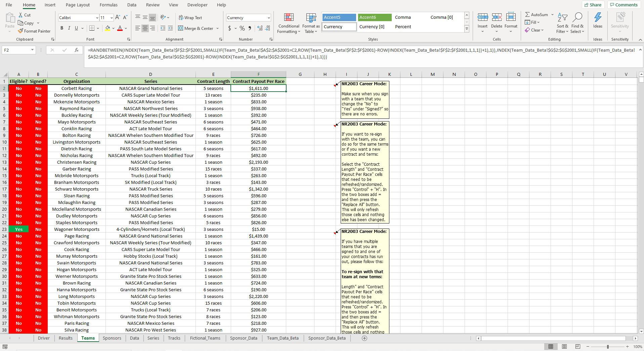Image resolution: width=644 pixels, height=351 pixels.
Task: Click the Borders icon
Action: [x=92, y=29]
